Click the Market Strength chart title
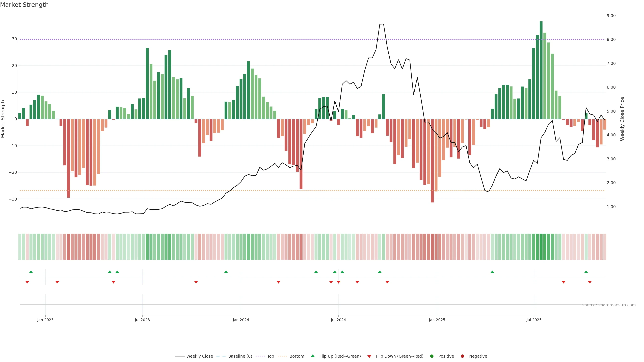The width and height of the screenshot is (644, 362). coord(24,5)
